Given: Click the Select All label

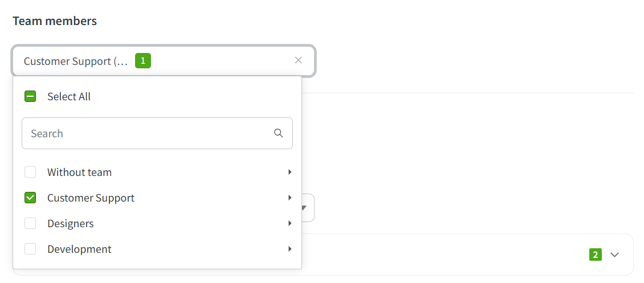Looking at the screenshot, I should (x=69, y=97).
